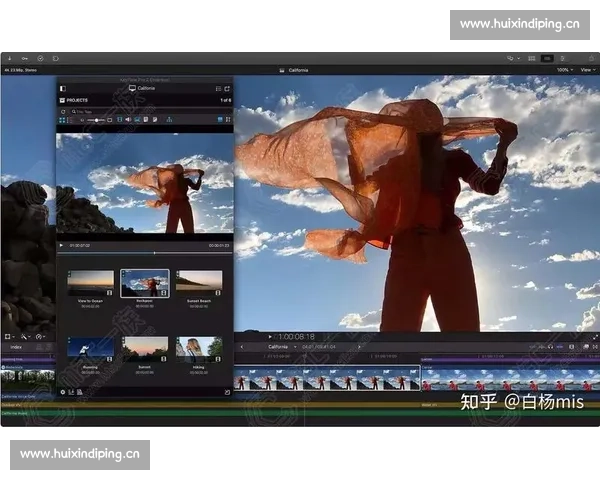
Task: Open the View dropdown in the viewer
Action: [x=586, y=70]
